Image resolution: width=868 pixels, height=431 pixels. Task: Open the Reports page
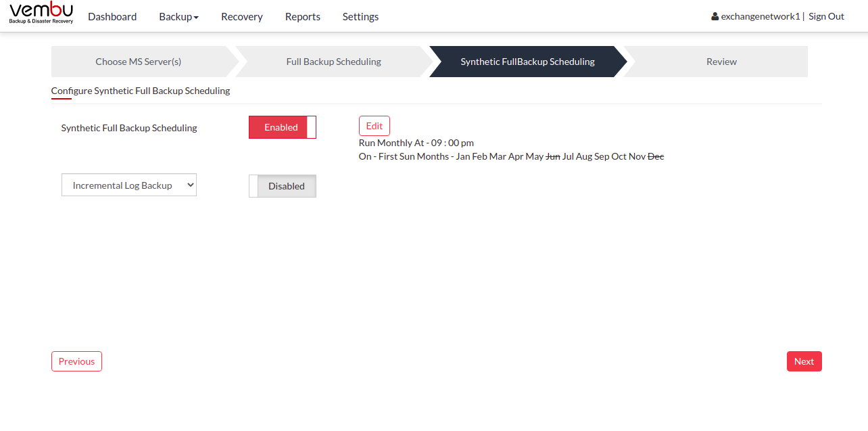(x=303, y=16)
